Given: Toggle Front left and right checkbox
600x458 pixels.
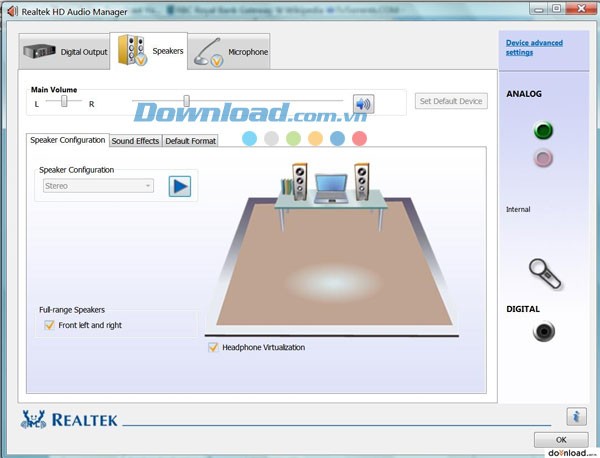Looking at the screenshot, I should point(49,325).
